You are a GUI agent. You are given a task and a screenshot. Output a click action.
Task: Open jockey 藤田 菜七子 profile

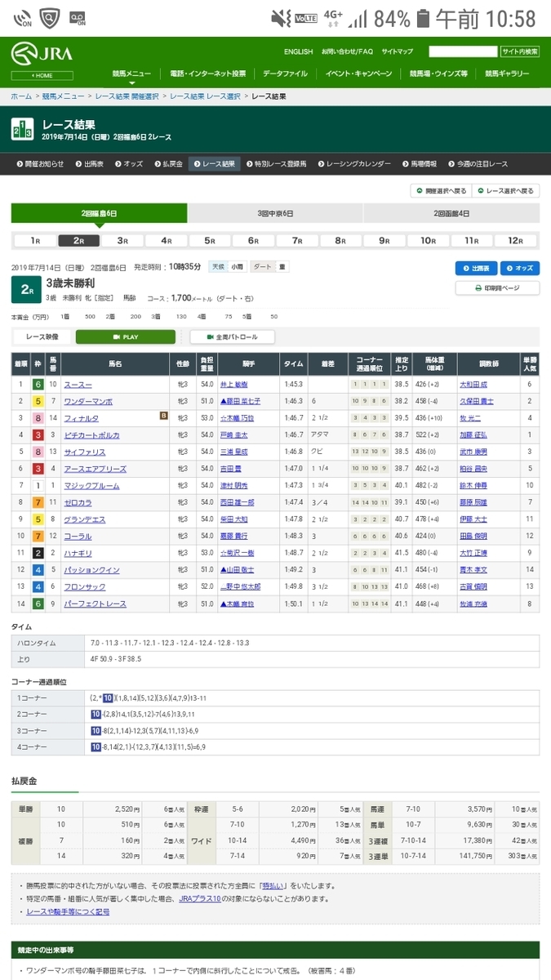pos(240,402)
